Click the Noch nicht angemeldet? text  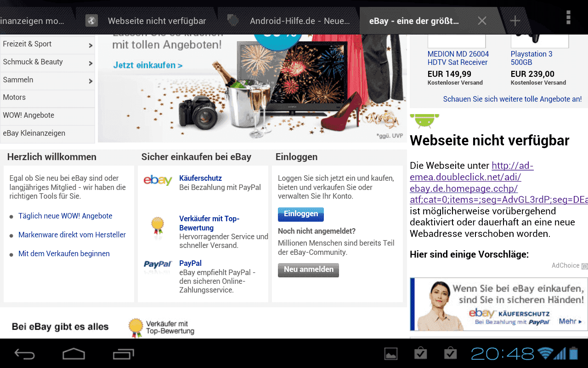click(x=317, y=231)
